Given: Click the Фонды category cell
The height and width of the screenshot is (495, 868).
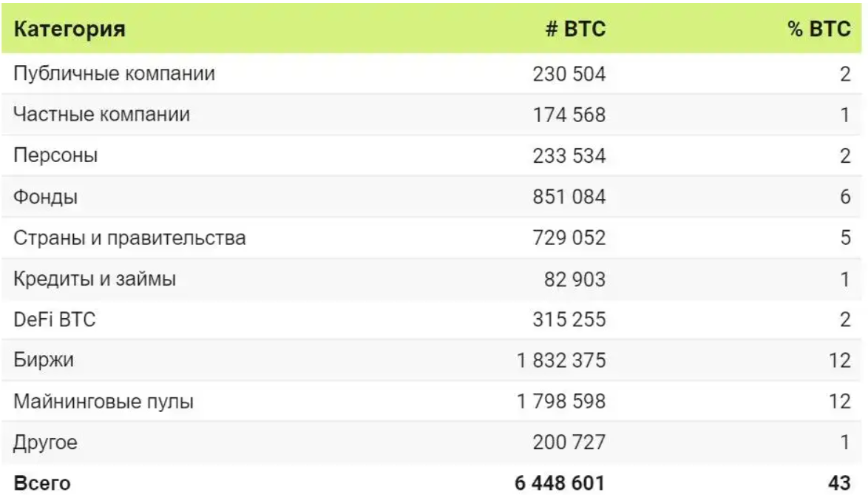Looking at the screenshot, I should pyautogui.click(x=47, y=197).
